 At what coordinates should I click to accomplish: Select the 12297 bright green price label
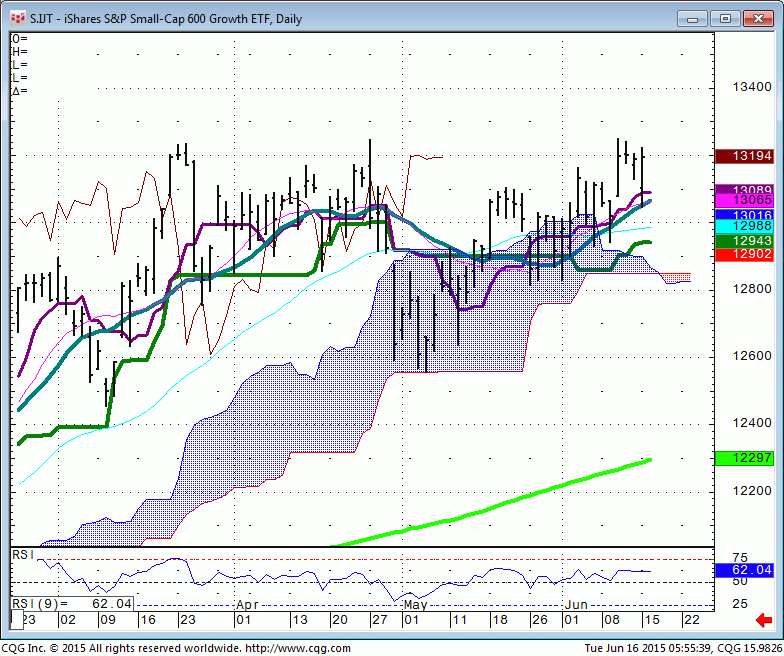744,458
